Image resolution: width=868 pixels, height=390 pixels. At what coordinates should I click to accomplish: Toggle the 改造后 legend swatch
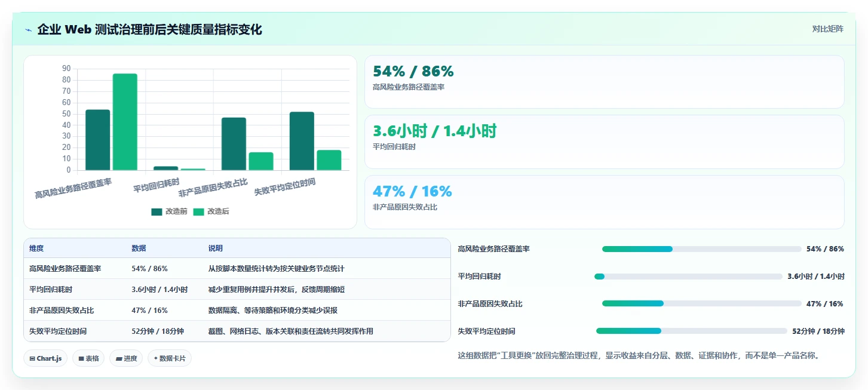coord(198,211)
